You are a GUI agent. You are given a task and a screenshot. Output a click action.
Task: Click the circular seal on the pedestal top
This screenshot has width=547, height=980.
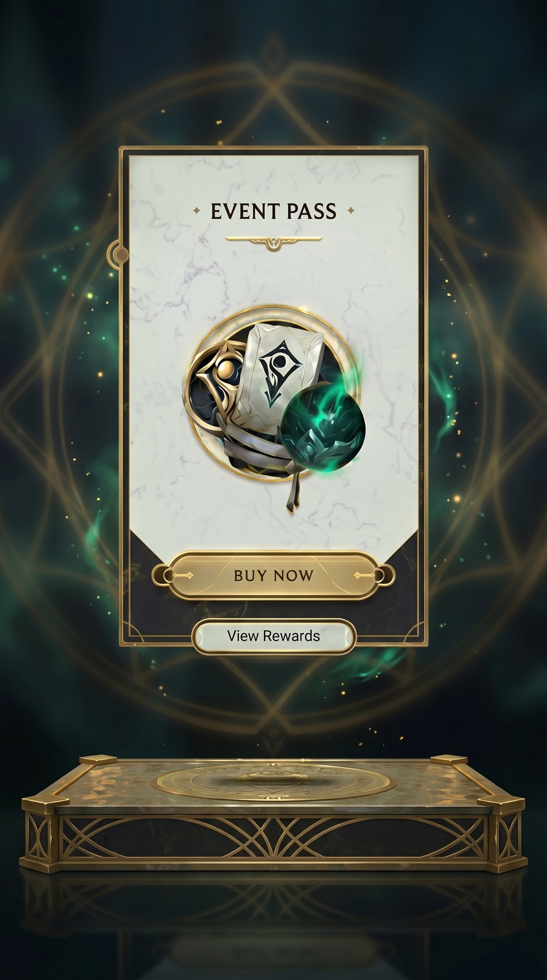[273, 781]
